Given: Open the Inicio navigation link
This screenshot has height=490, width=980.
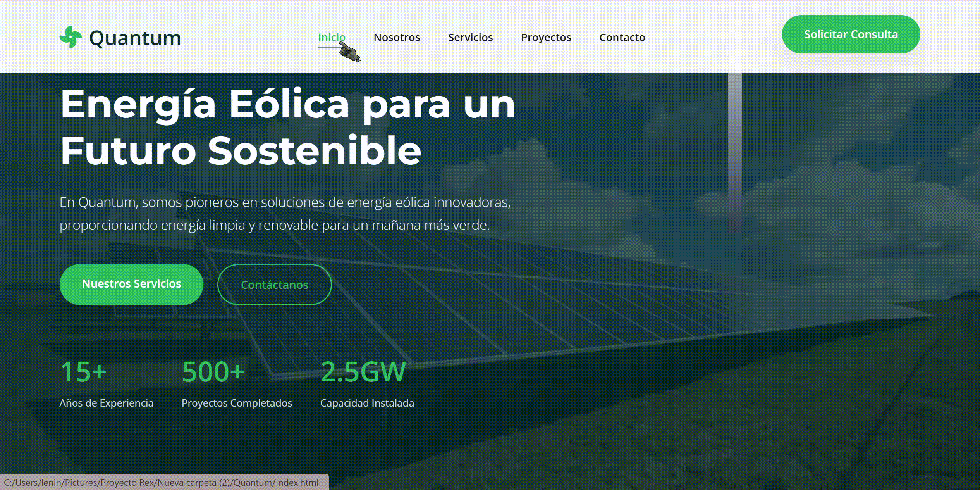Looking at the screenshot, I should (x=332, y=37).
